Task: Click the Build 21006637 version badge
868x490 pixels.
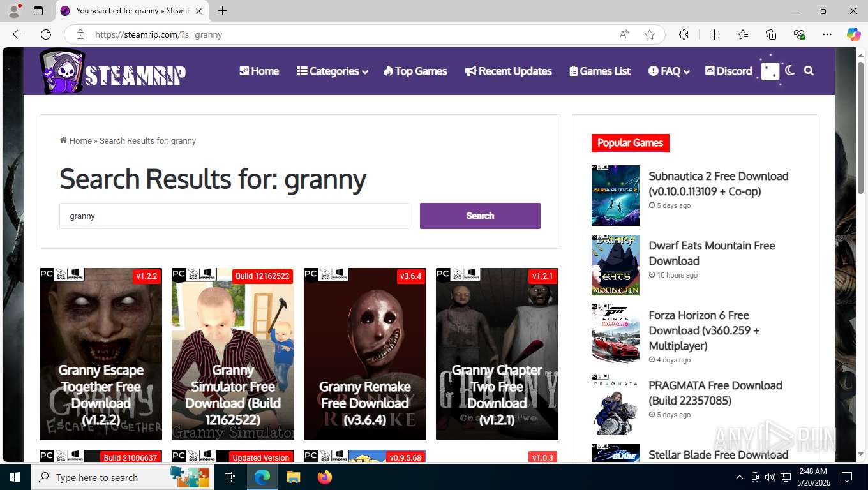Action: [130, 457]
